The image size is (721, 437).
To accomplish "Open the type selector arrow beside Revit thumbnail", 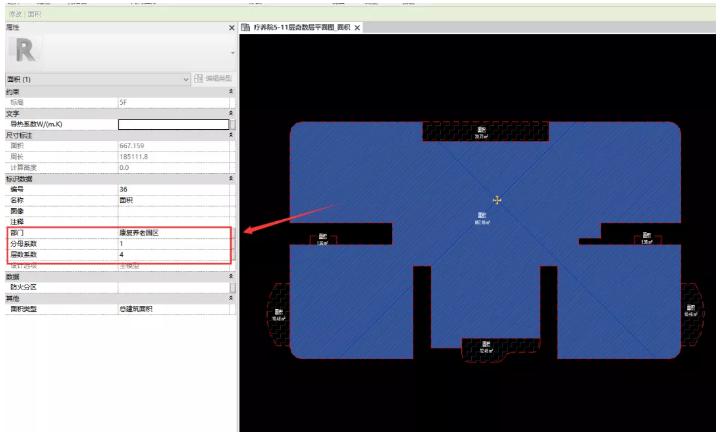I will [233, 53].
